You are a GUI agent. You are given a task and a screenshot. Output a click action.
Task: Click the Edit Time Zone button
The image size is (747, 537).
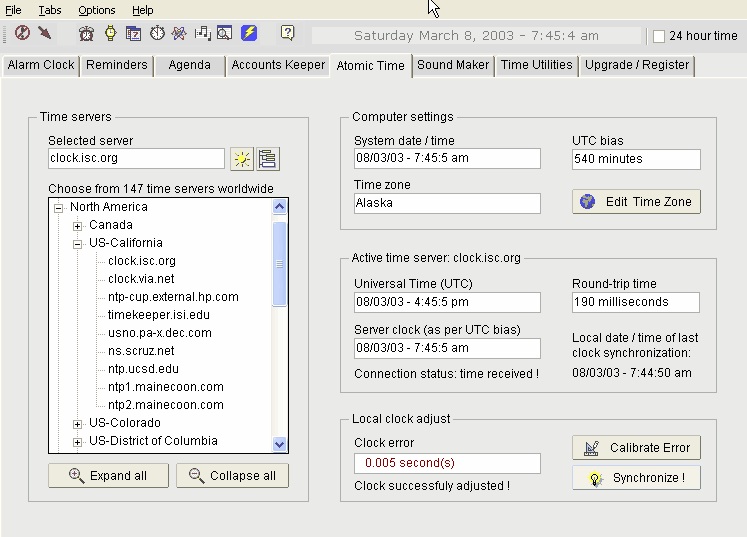click(636, 201)
